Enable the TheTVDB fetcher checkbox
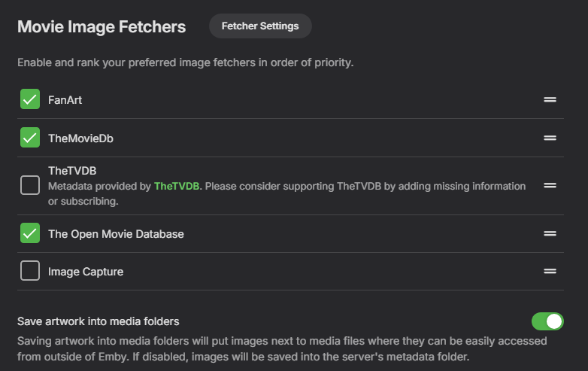This screenshot has height=371, width=588. coord(30,185)
